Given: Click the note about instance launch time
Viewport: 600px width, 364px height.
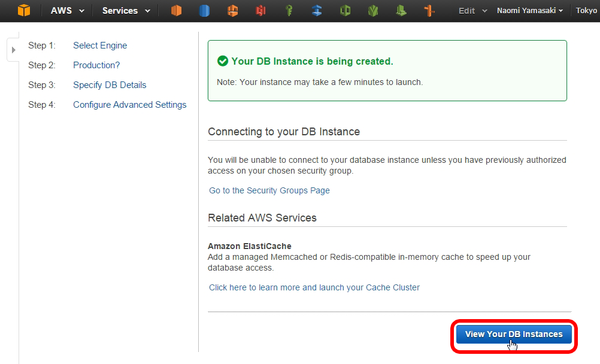Looking at the screenshot, I should click(320, 82).
